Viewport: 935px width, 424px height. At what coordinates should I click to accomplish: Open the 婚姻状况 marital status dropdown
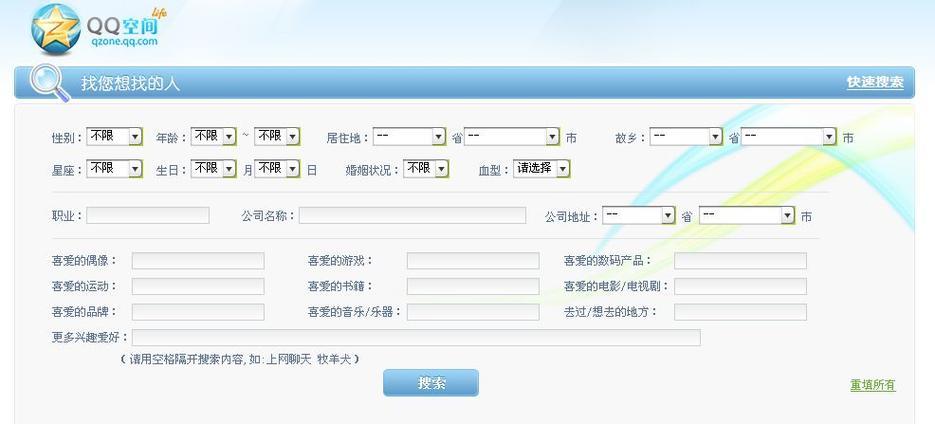pyautogui.click(x=426, y=169)
